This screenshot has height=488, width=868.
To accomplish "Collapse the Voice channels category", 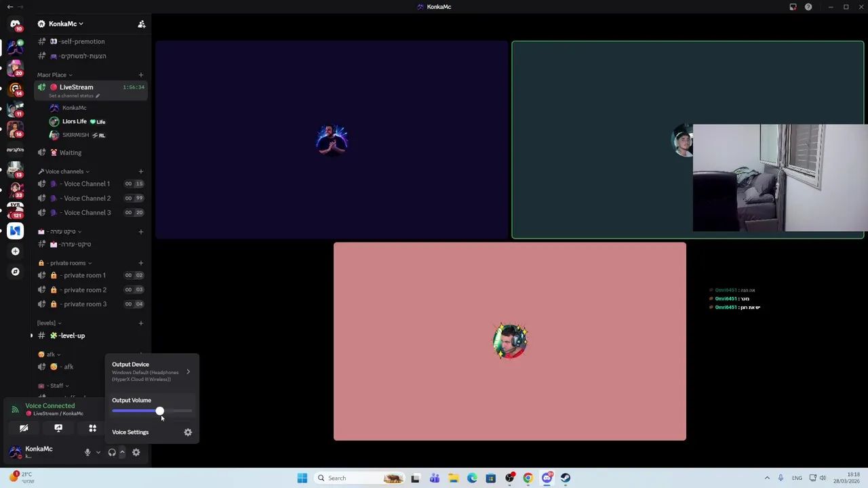I will click(64, 171).
